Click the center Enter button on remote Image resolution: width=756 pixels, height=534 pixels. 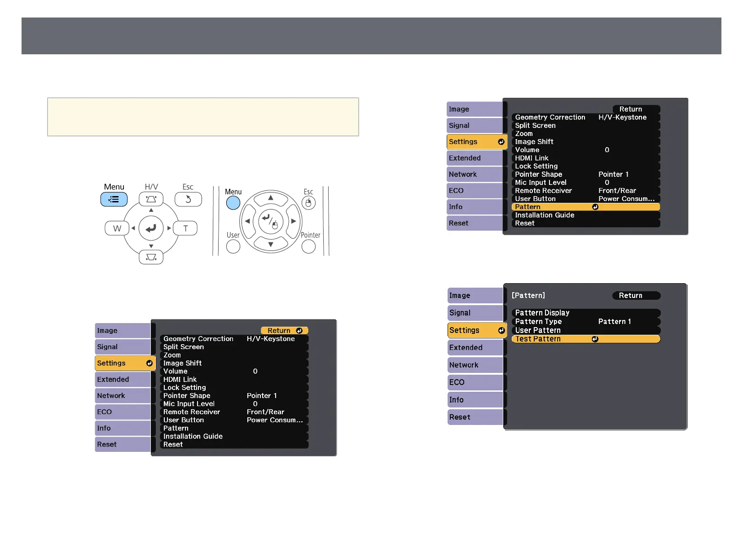[x=271, y=221]
